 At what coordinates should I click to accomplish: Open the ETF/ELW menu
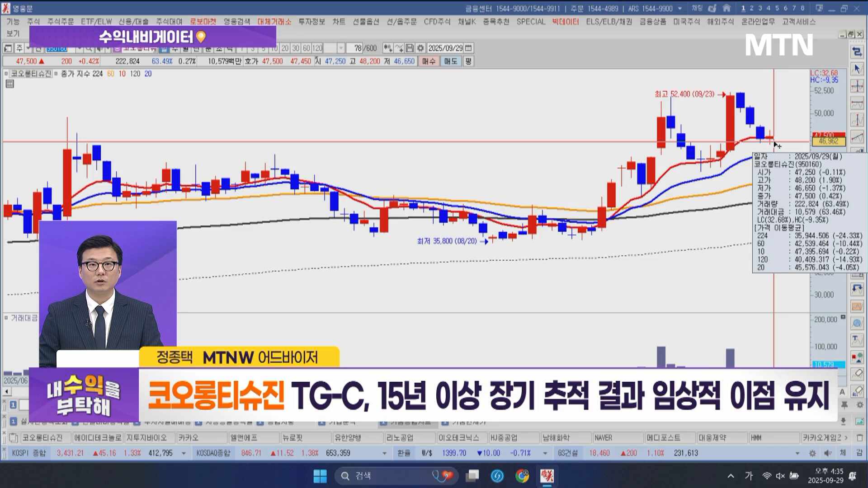coord(96,22)
